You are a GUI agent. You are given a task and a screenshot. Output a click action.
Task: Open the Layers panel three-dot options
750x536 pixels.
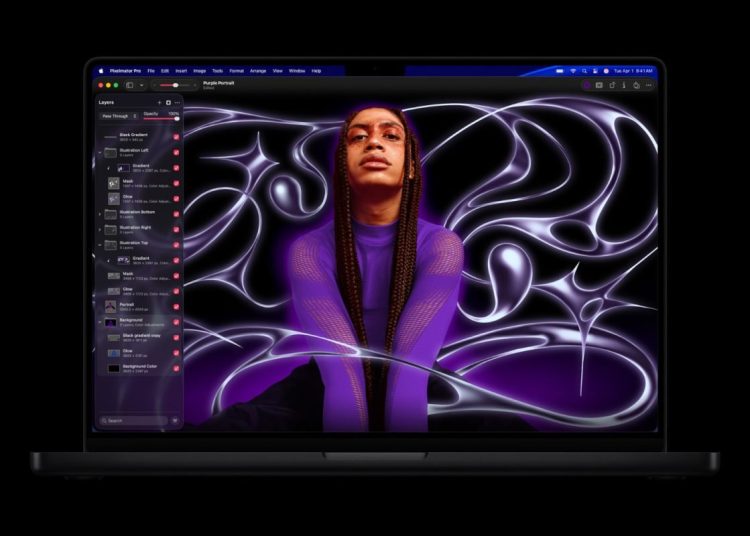[x=177, y=102]
